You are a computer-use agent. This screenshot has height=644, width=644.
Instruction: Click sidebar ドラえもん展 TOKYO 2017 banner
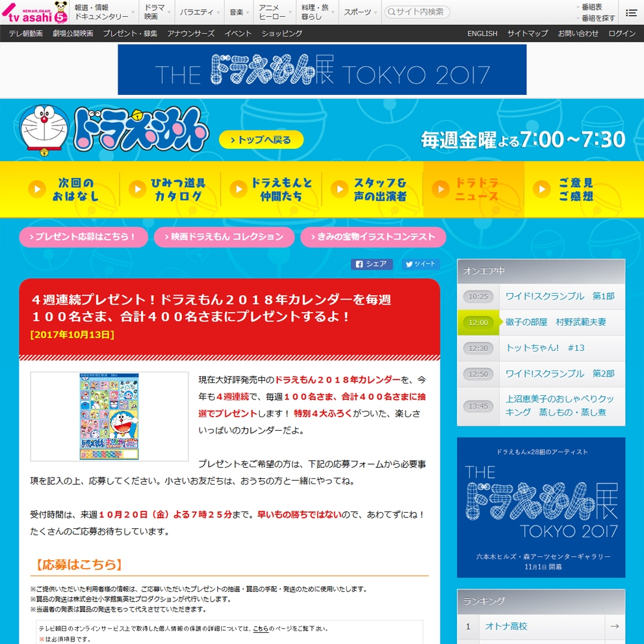click(x=541, y=508)
